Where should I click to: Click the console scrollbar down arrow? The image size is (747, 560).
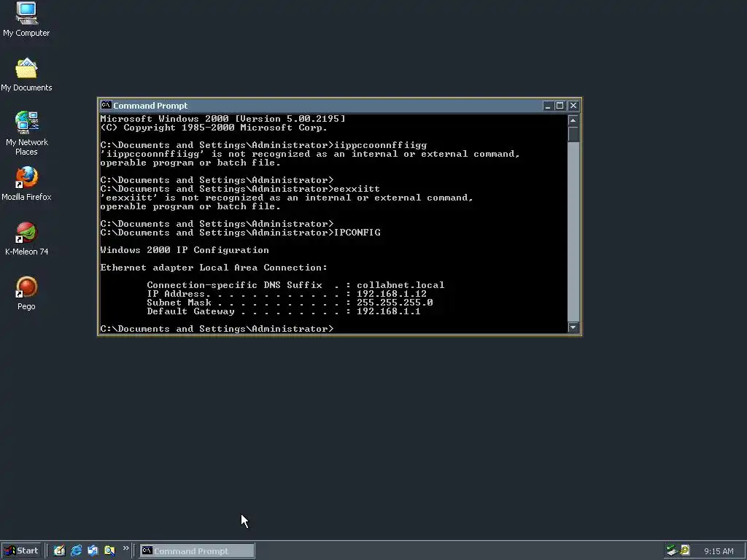[x=573, y=327]
